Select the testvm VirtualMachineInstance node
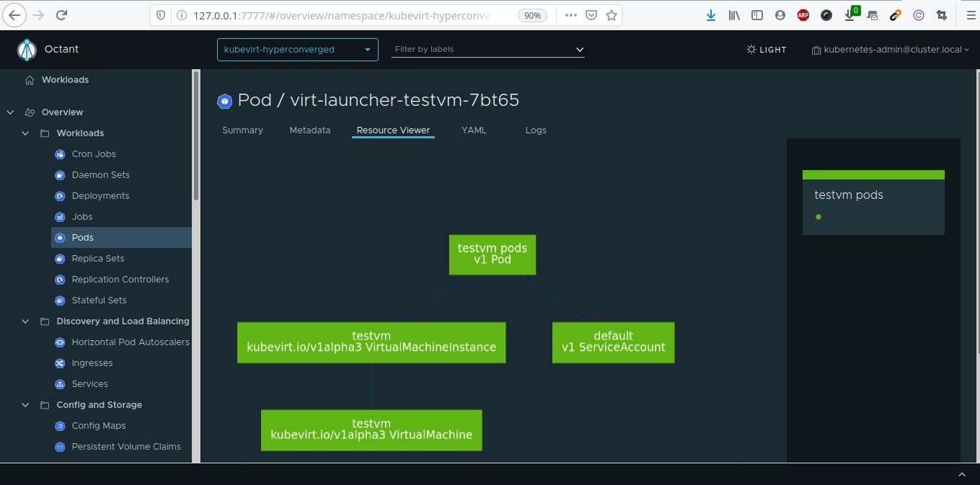 (371, 342)
